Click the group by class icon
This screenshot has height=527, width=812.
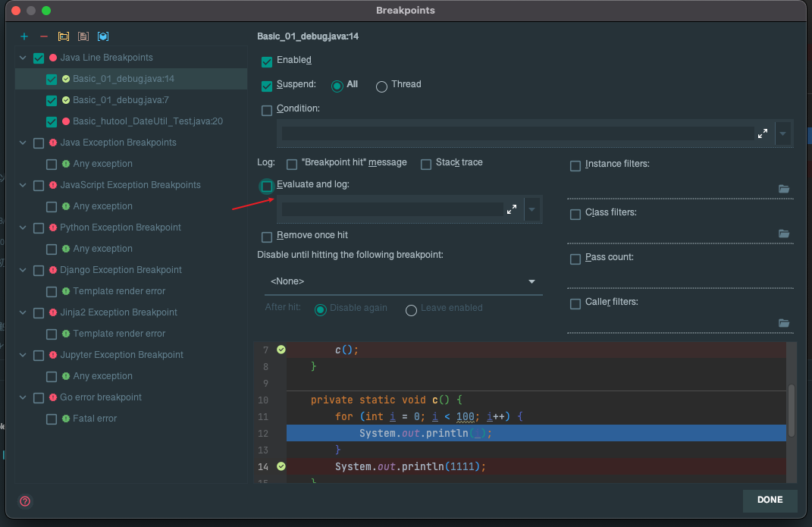103,36
